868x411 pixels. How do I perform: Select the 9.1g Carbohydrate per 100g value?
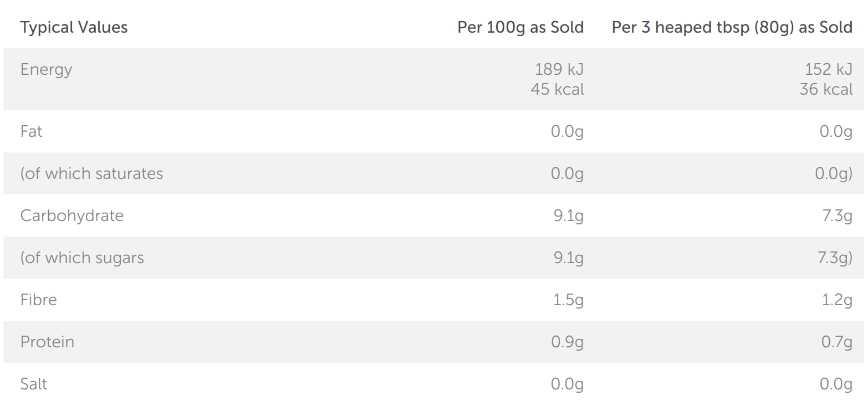tap(568, 215)
